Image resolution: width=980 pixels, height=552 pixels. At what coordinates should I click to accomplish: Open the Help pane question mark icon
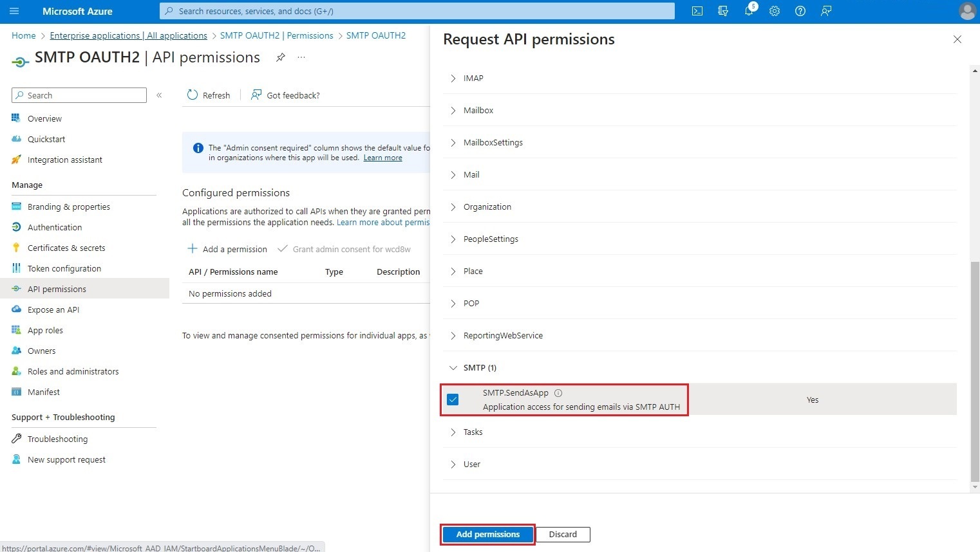(x=800, y=11)
